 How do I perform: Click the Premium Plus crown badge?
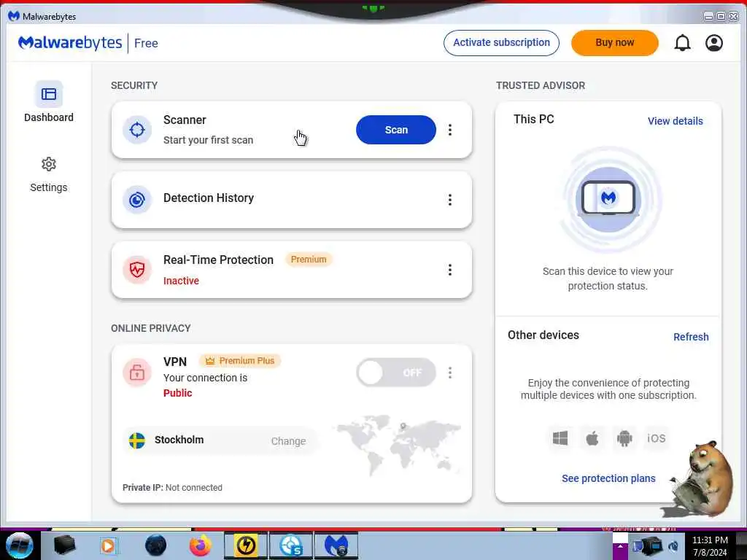pyautogui.click(x=240, y=361)
